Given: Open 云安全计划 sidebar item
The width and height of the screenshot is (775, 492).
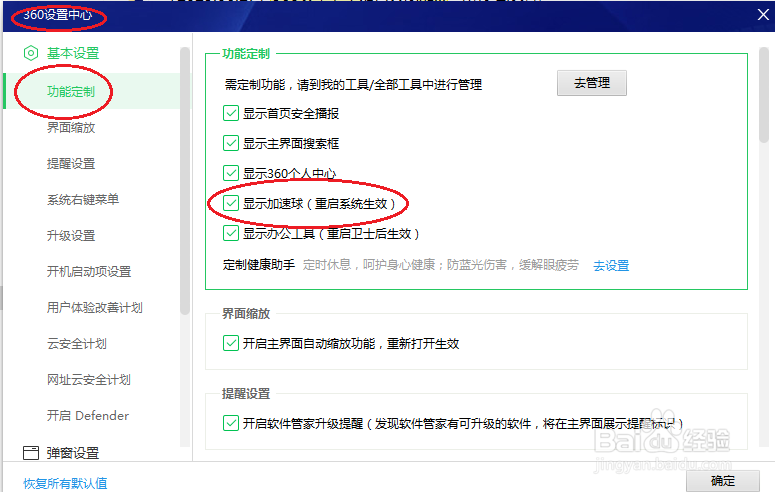Looking at the screenshot, I should click(x=77, y=344).
